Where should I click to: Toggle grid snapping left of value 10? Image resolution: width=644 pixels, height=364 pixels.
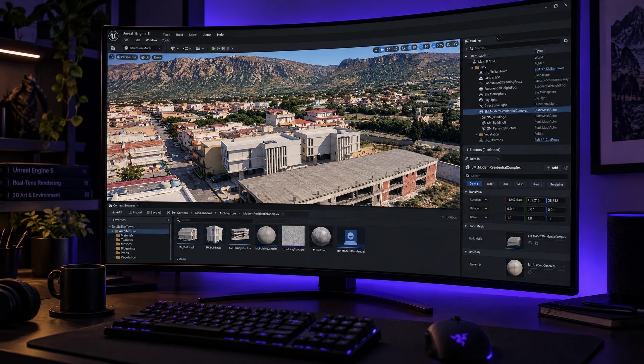pyautogui.click(x=421, y=47)
